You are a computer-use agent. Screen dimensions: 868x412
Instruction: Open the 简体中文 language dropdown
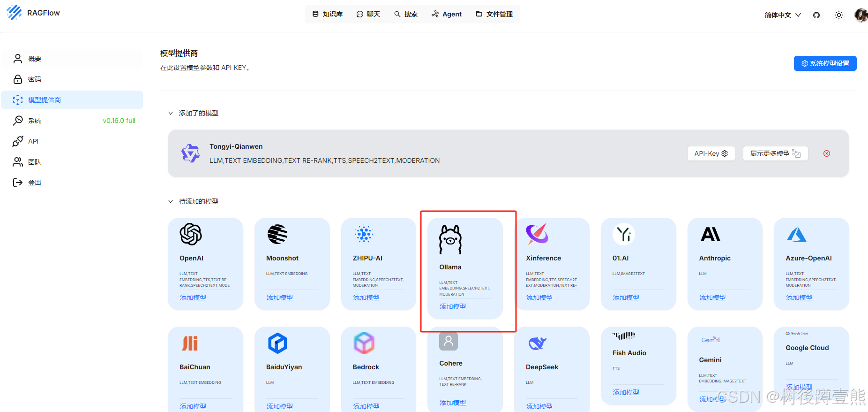(x=783, y=15)
